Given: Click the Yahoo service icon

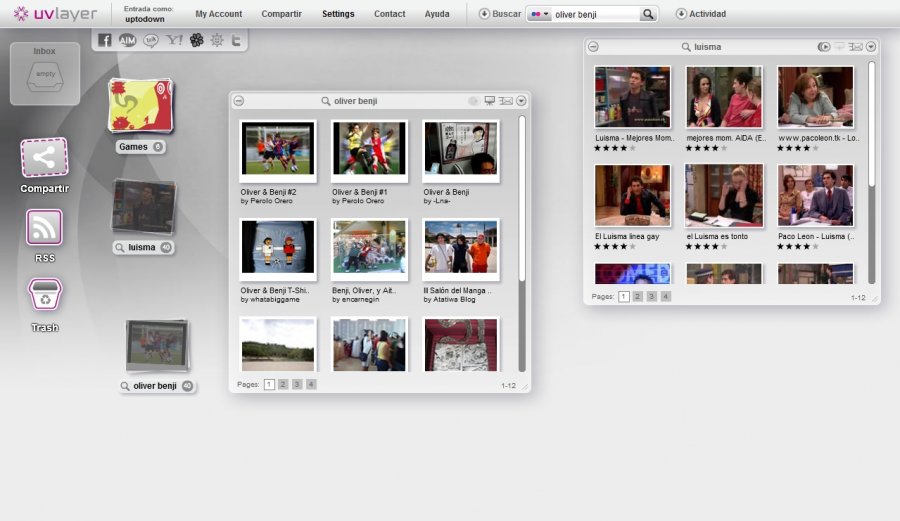Looking at the screenshot, I should tap(174, 41).
